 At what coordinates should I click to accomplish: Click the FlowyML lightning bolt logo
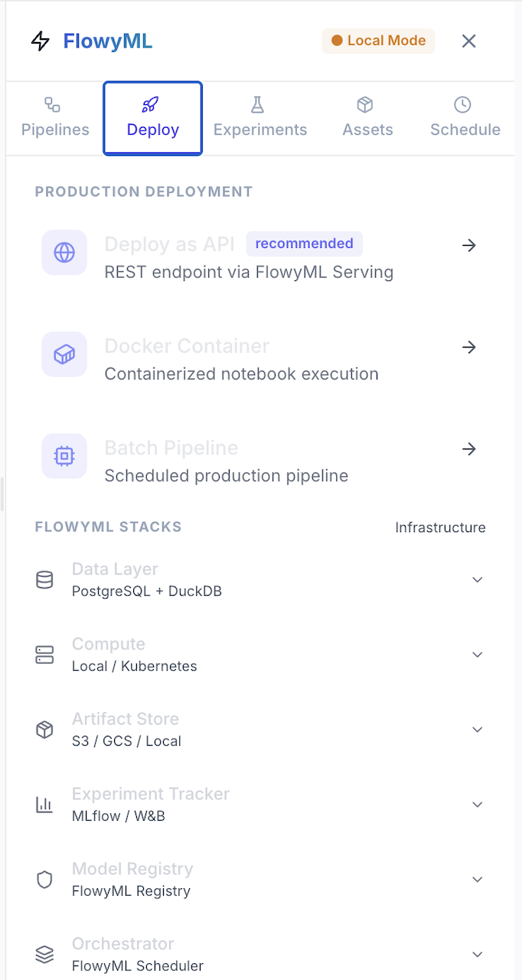click(x=40, y=41)
